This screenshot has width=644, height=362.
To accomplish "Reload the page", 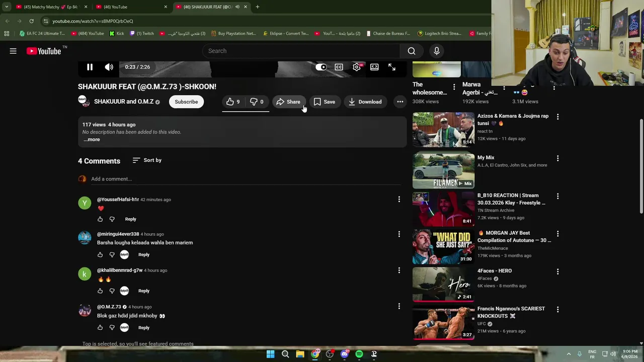I will (x=31, y=21).
